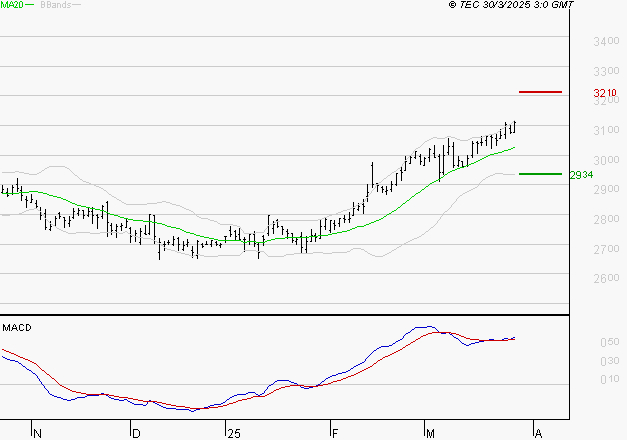
Task: Click the 050 MACD axis label
Action: coord(610,342)
